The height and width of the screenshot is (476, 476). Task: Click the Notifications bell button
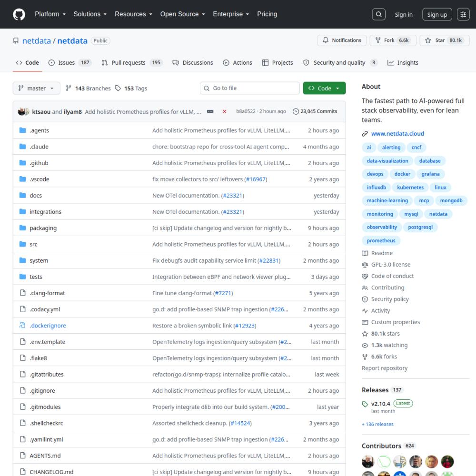[x=342, y=40]
